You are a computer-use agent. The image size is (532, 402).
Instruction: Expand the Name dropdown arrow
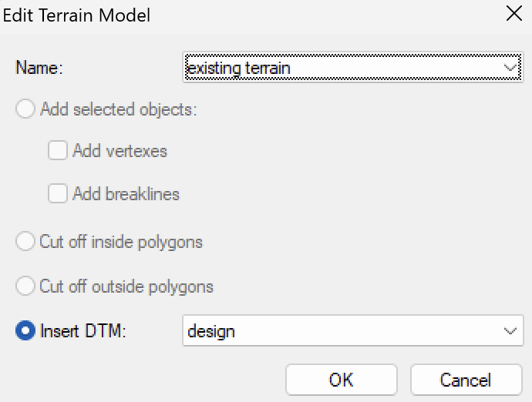tap(510, 68)
